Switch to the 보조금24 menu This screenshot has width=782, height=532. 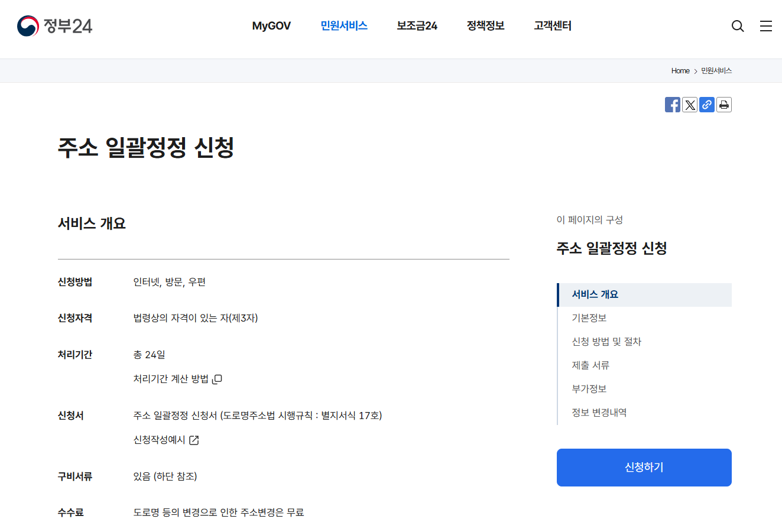coord(417,26)
